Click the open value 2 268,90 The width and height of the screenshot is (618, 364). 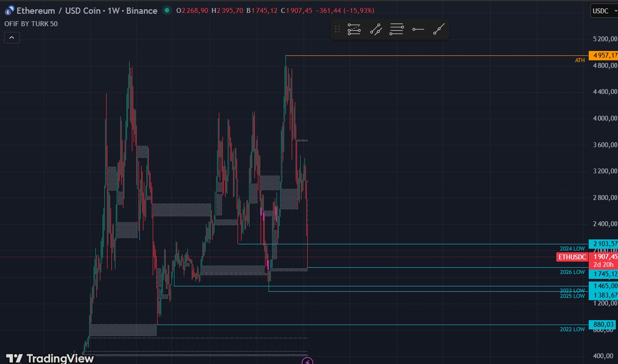(195, 11)
